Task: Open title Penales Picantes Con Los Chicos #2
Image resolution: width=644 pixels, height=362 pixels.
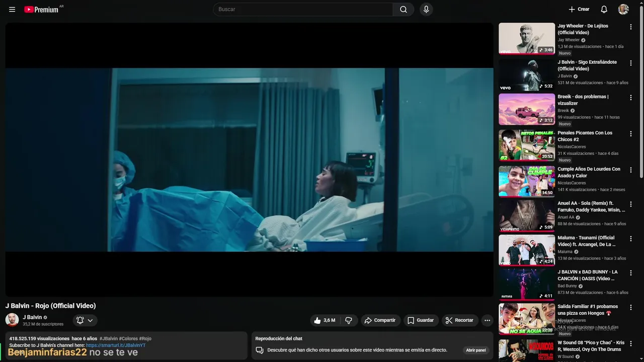Action: [585, 136]
